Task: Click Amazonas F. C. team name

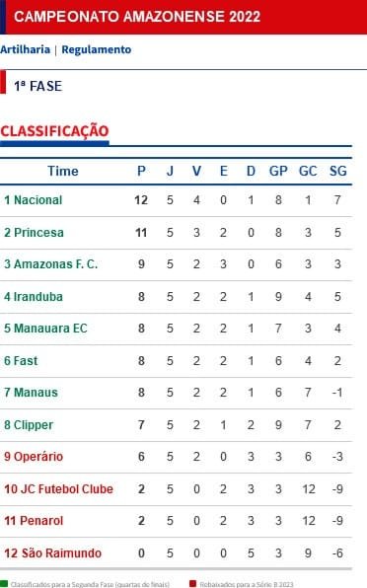Action: pyautogui.click(x=56, y=264)
